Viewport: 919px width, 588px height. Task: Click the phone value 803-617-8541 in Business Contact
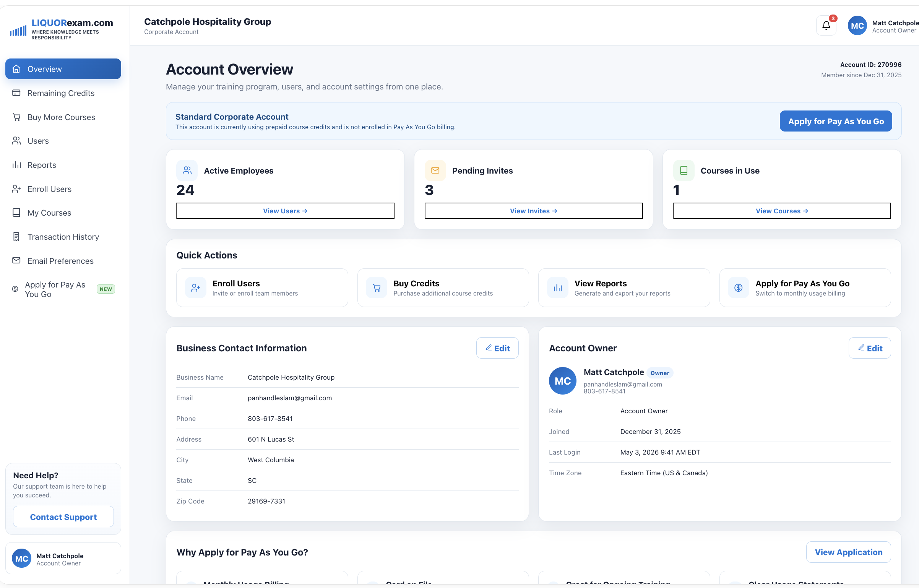coord(270,419)
